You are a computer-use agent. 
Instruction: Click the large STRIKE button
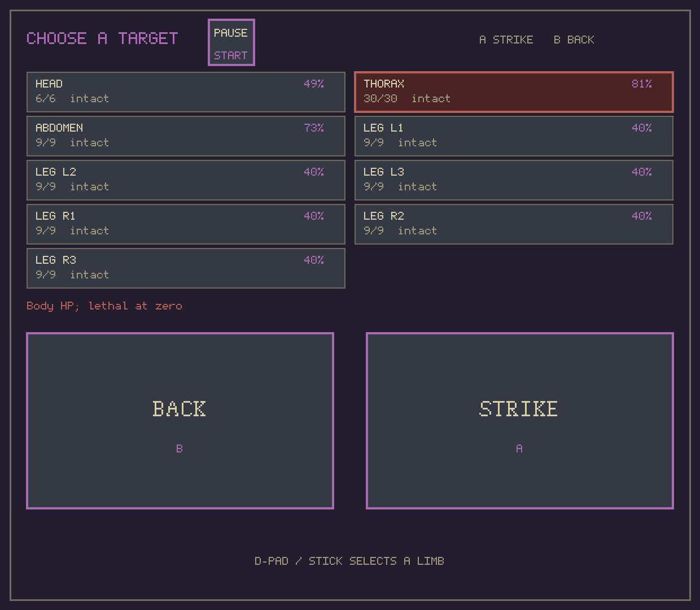[520, 421]
